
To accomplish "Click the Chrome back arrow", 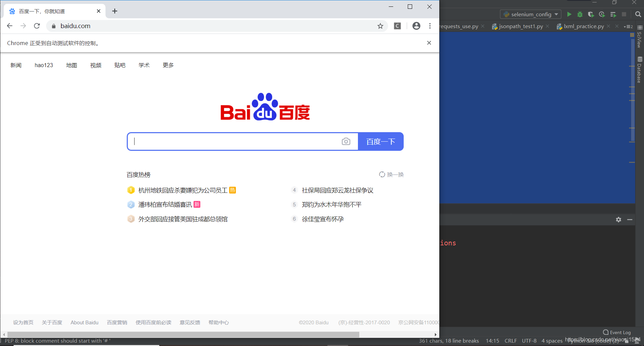I will [x=10, y=26].
